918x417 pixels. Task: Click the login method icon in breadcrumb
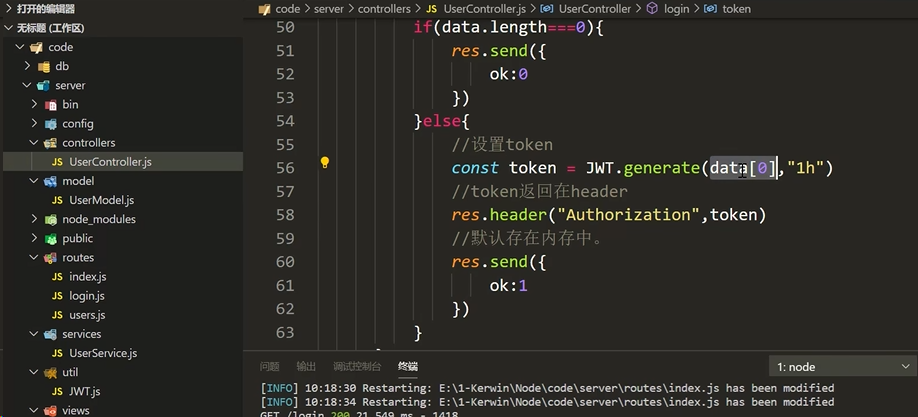pyautogui.click(x=652, y=9)
